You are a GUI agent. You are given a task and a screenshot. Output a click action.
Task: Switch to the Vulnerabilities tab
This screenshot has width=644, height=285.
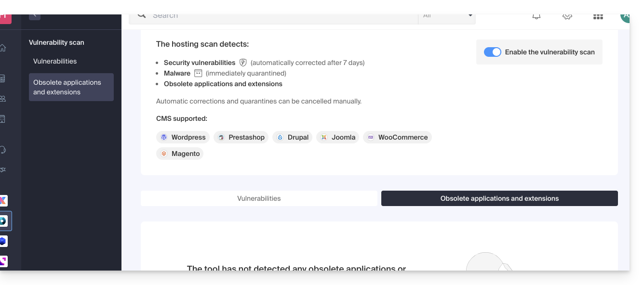259,198
